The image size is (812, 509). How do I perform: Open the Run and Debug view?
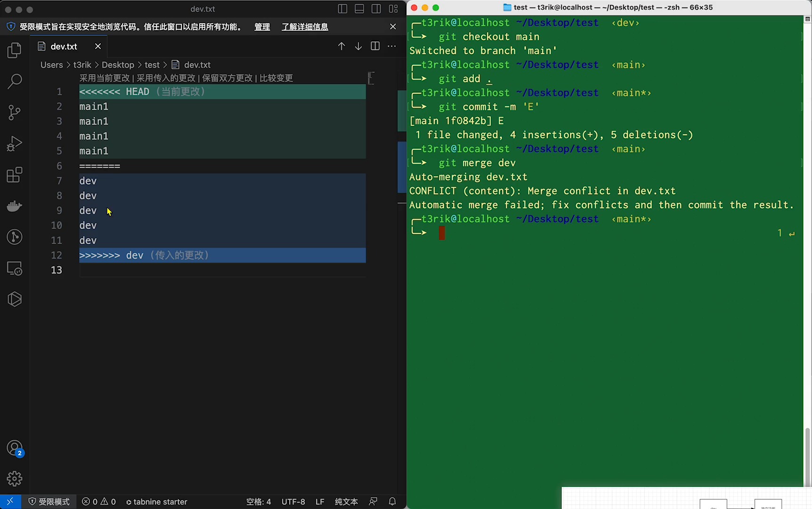(x=15, y=144)
